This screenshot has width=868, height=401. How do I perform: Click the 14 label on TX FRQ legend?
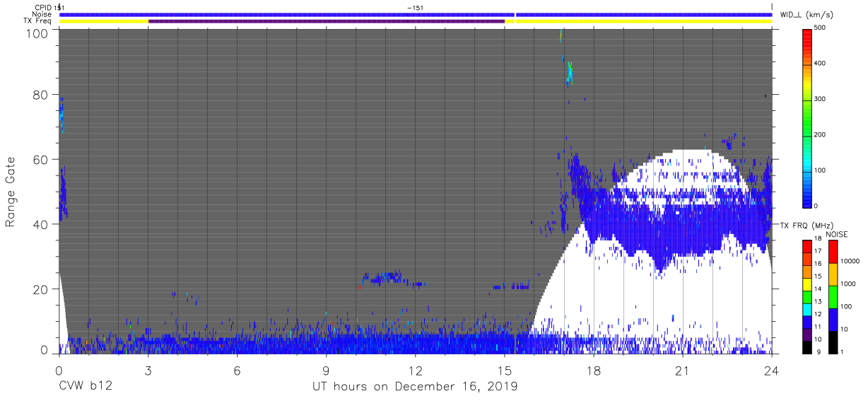click(x=816, y=289)
